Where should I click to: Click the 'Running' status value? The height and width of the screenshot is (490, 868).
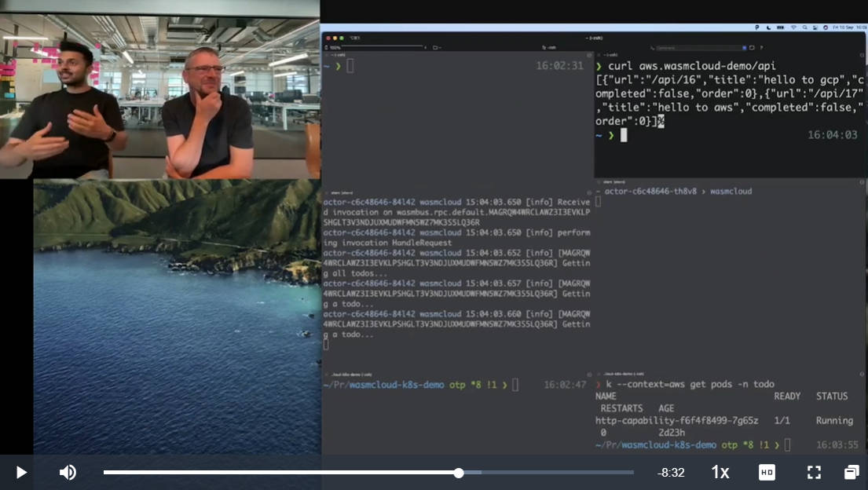click(x=834, y=420)
